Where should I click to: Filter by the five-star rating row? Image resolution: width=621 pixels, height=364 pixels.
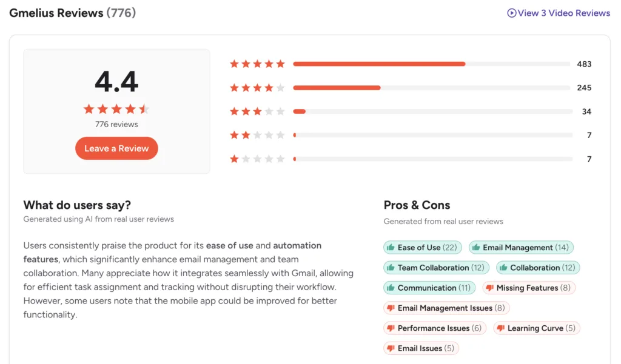point(411,64)
